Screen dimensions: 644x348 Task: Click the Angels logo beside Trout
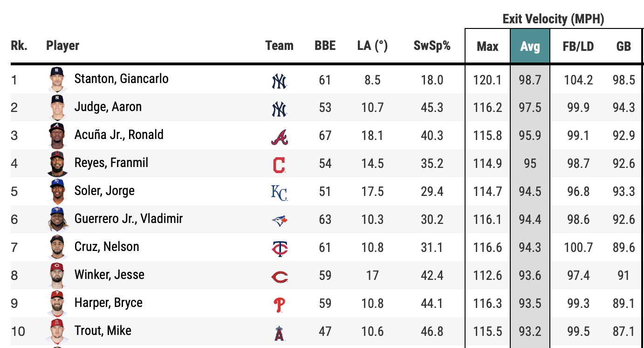pyautogui.click(x=279, y=333)
